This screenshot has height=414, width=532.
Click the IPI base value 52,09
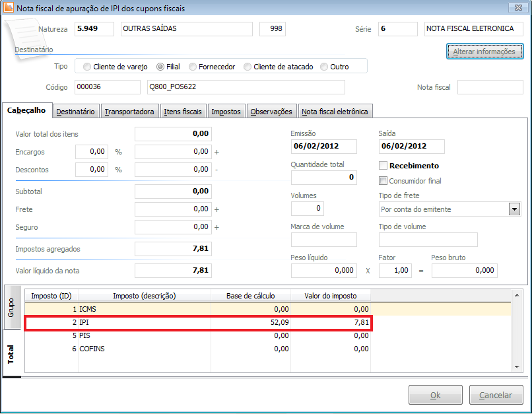tap(280, 322)
